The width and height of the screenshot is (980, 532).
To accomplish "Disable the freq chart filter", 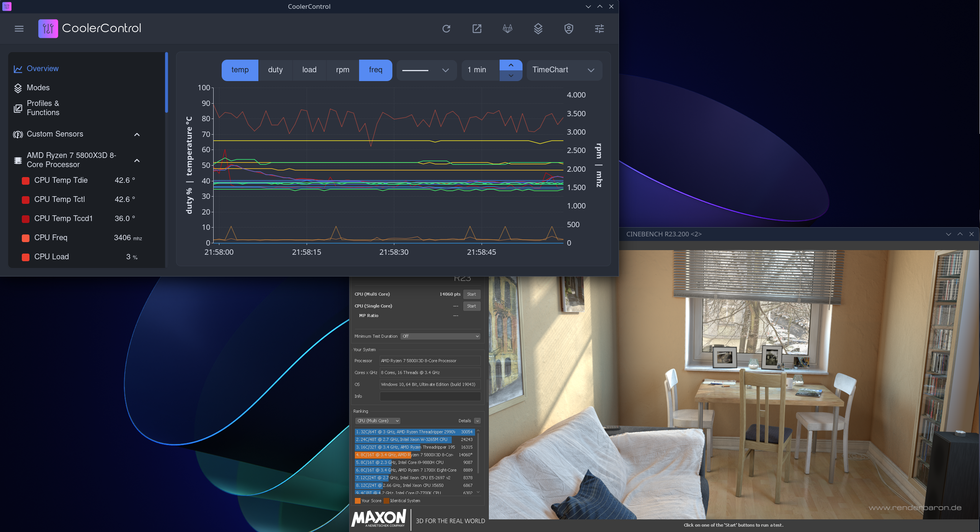I will 376,70.
